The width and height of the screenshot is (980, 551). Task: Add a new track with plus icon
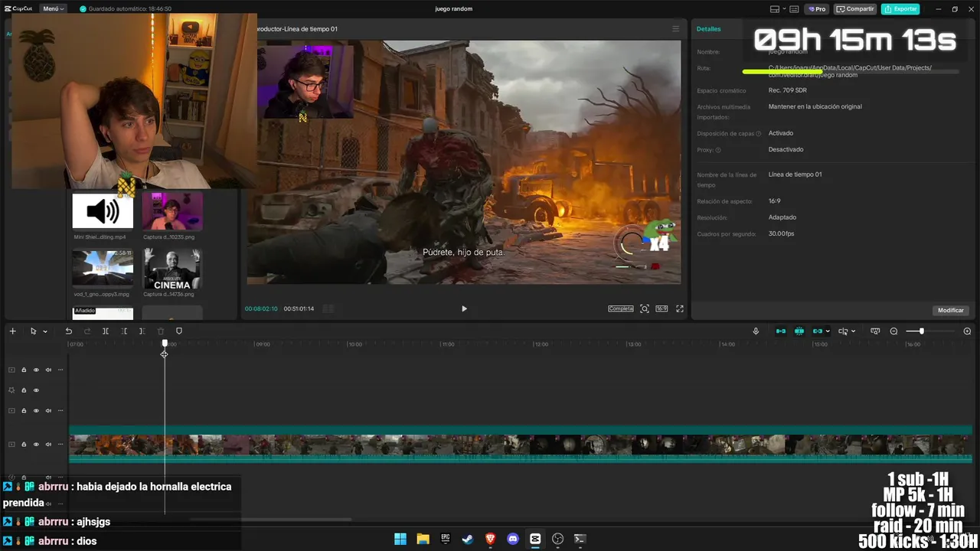point(12,331)
